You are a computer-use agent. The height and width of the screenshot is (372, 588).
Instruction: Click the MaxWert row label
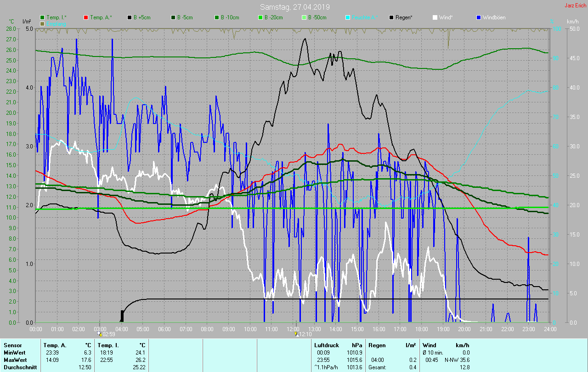pyautogui.click(x=14, y=360)
